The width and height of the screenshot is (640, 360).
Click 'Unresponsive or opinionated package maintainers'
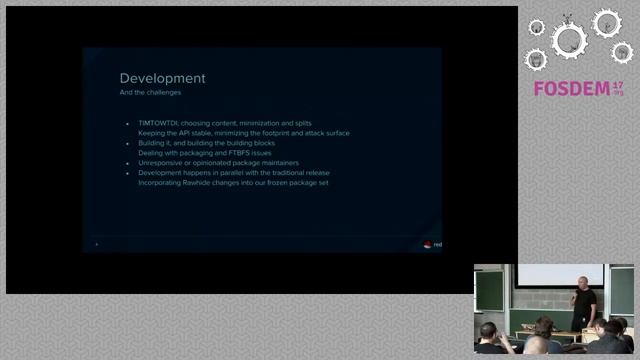click(218, 163)
